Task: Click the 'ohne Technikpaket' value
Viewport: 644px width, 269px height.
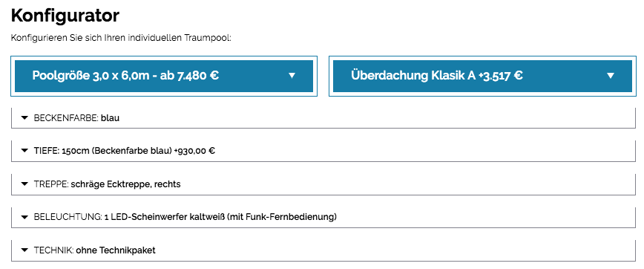Action: click(116, 250)
